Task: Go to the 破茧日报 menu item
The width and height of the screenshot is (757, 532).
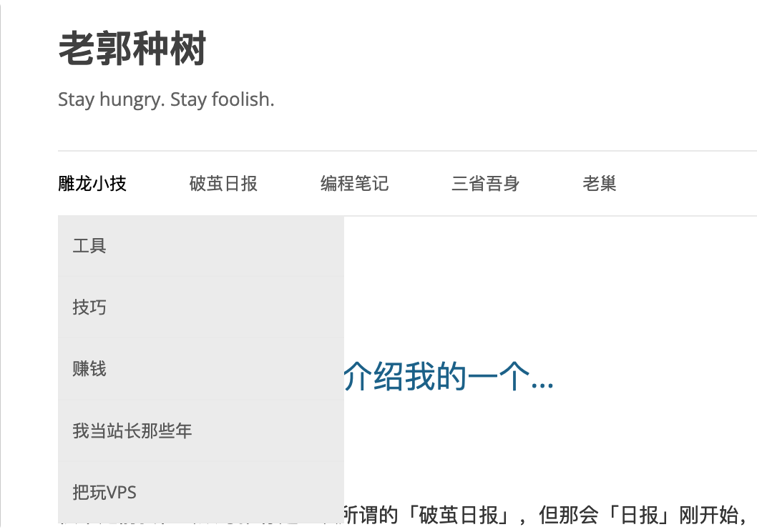Action: tap(223, 183)
